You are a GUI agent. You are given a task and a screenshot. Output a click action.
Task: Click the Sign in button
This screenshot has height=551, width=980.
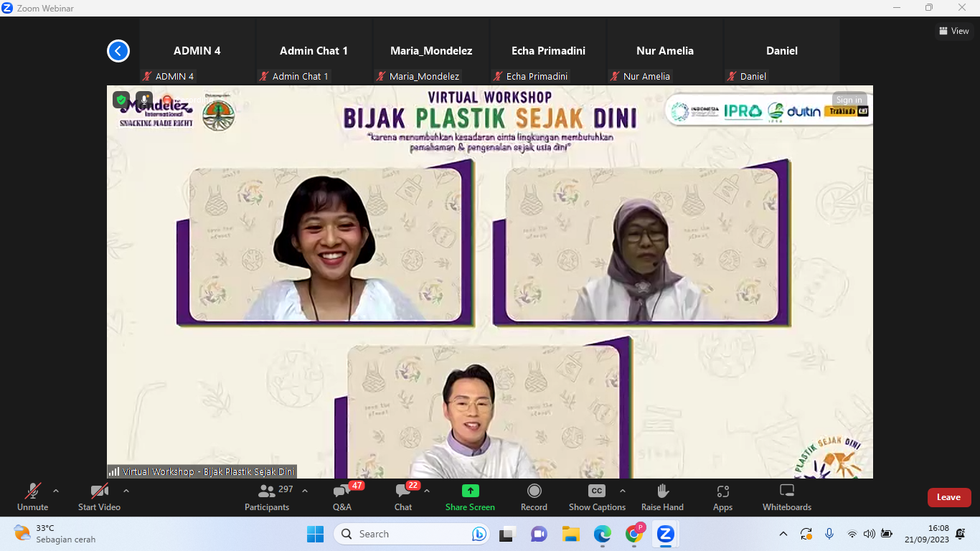pos(849,100)
